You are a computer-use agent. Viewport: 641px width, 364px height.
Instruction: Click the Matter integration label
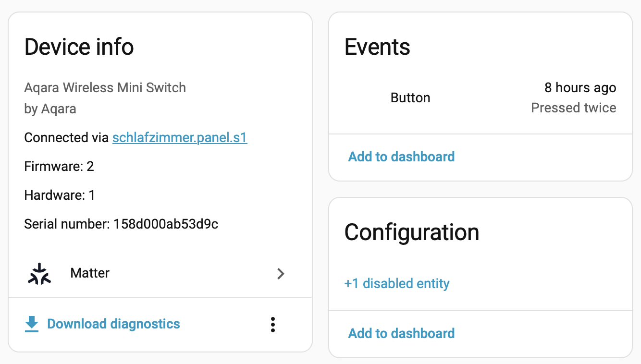(90, 273)
